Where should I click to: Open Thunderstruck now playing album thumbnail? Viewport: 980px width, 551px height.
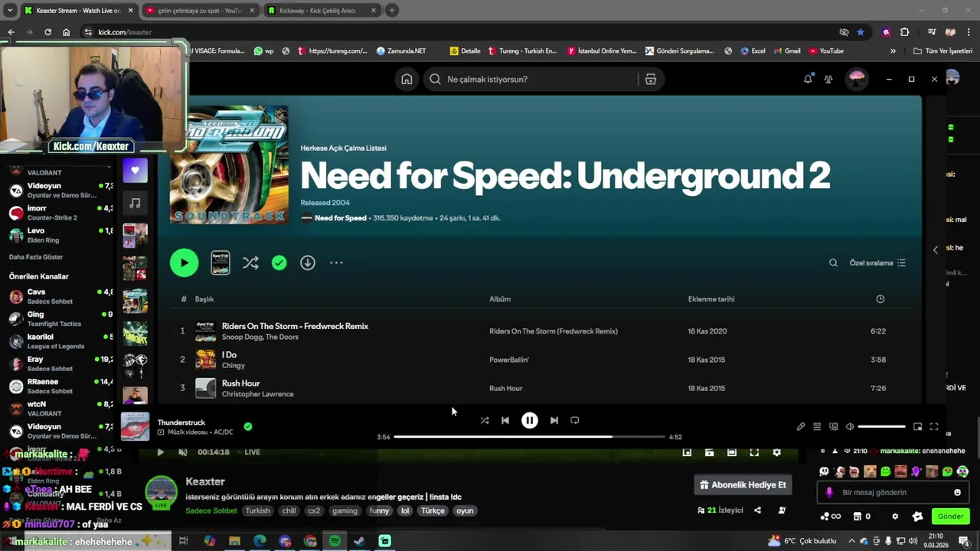coord(136,427)
